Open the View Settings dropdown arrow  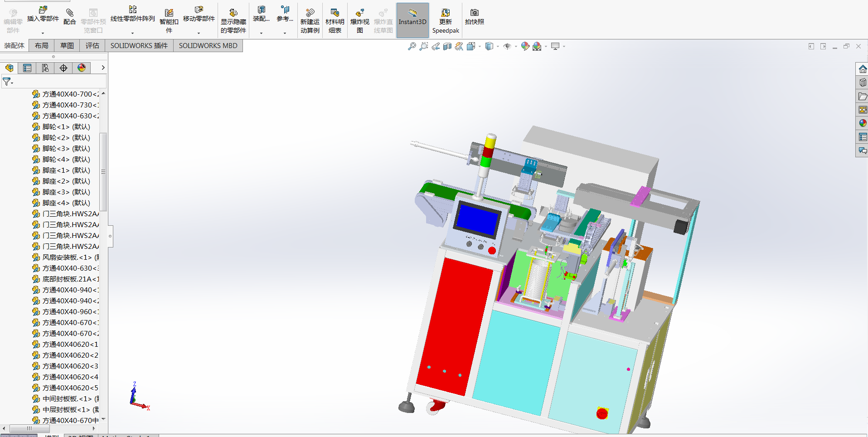564,46
